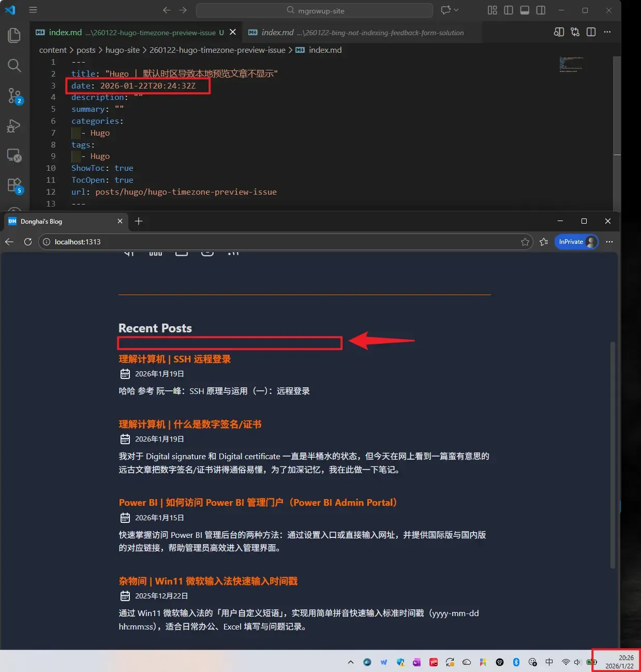The height and width of the screenshot is (672, 641).
Task: Open the Bluetooth icon in system tray
Action: [x=516, y=662]
